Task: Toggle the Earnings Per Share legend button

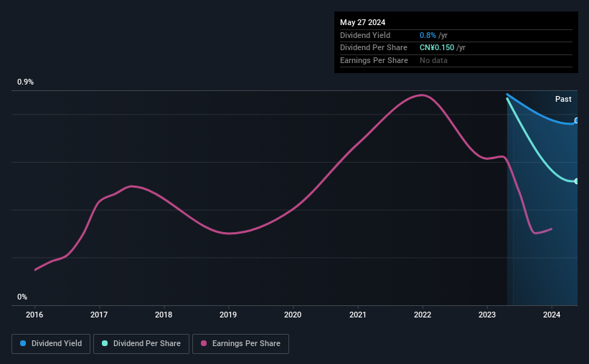Action: [x=240, y=344]
